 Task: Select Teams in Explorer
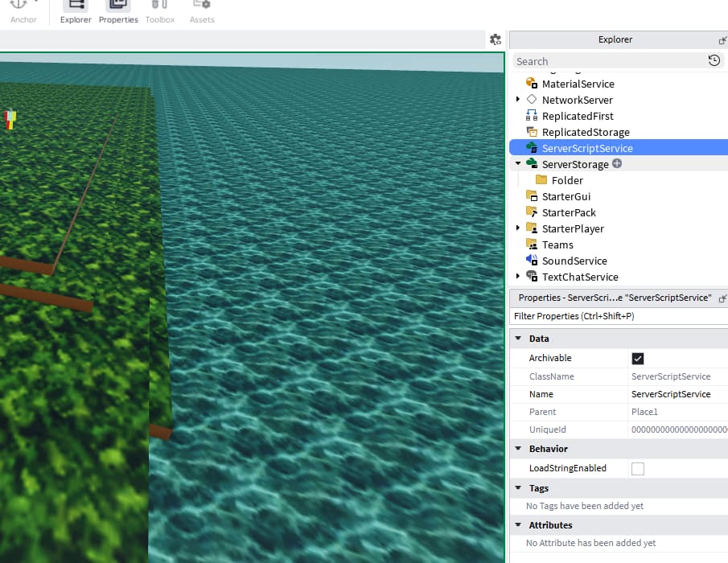pos(557,245)
